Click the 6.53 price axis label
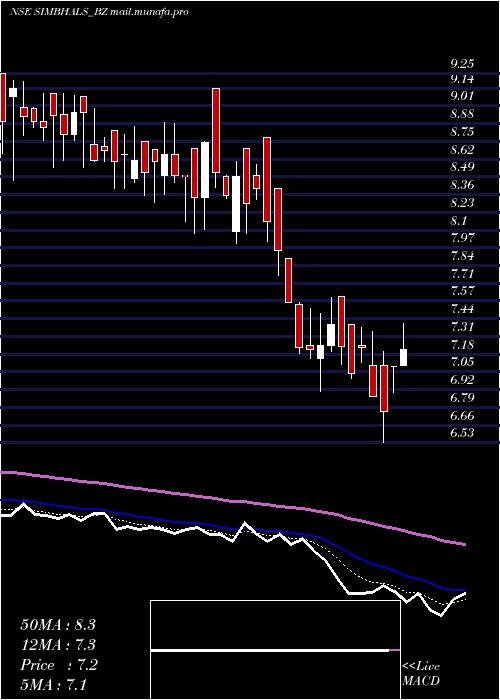 (462, 433)
